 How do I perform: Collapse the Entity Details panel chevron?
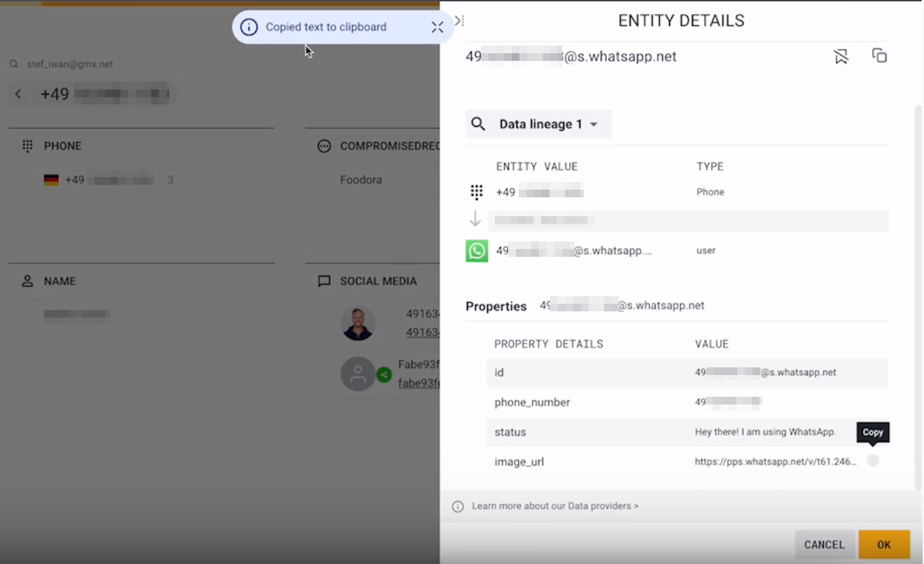[x=458, y=20]
